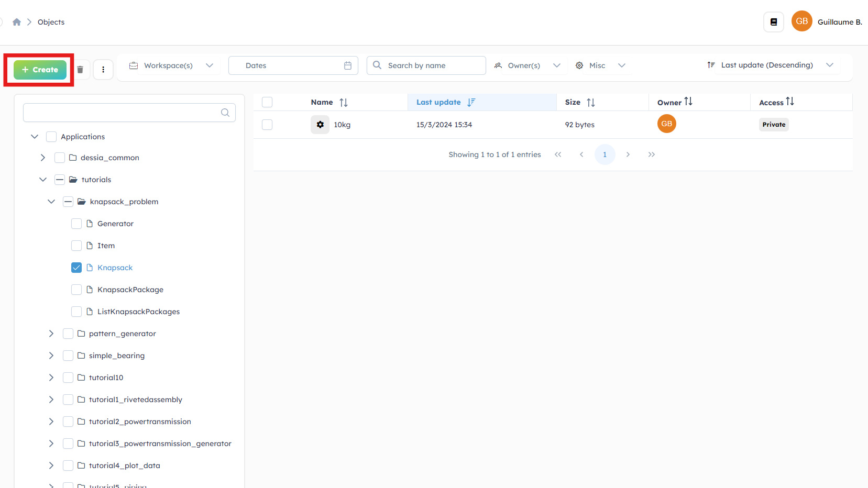Click the magnifier icon in tree search
868x488 pixels.
tap(225, 113)
